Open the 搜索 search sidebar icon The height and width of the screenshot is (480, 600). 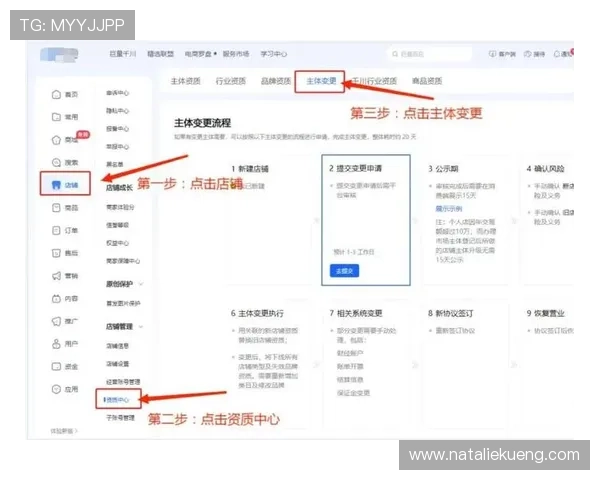[56, 162]
